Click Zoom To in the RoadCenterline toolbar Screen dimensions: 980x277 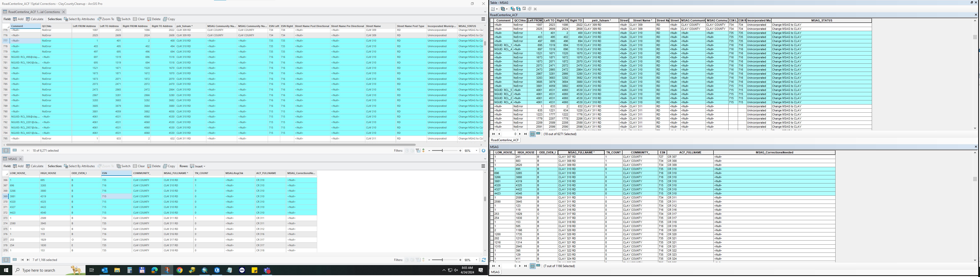106,19
